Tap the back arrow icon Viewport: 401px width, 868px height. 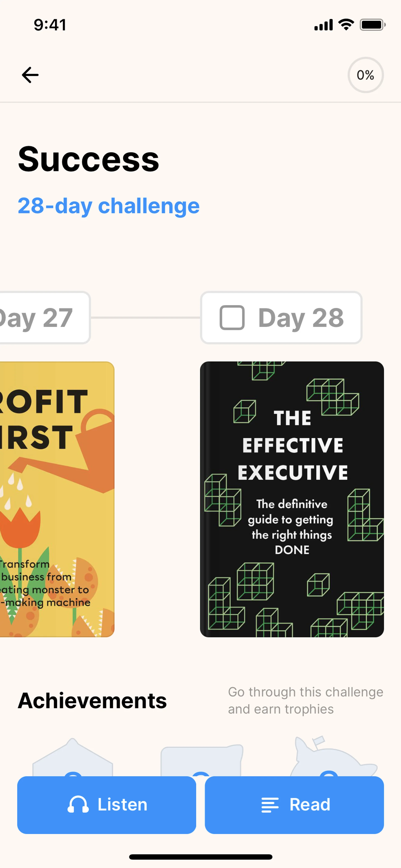30,75
